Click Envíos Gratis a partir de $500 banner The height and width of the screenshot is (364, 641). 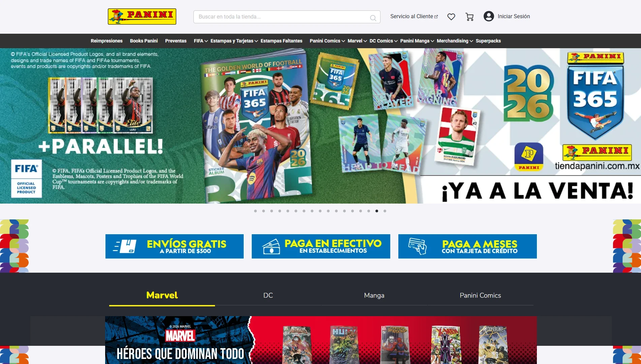(175, 246)
